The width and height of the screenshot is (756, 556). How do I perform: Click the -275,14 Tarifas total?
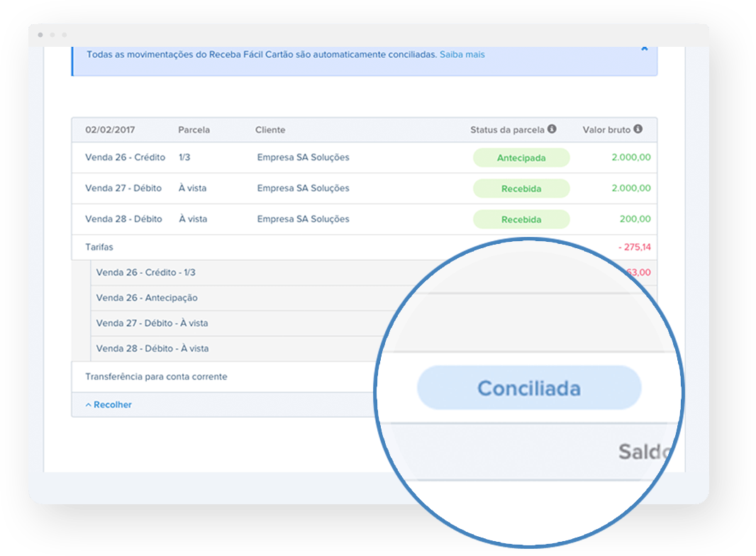[635, 247]
